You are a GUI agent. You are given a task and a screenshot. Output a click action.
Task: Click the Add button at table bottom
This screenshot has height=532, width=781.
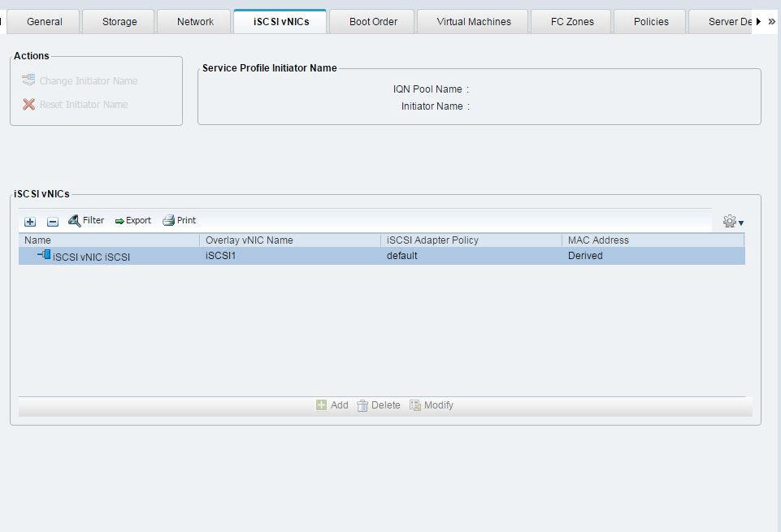tap(332, 405)
